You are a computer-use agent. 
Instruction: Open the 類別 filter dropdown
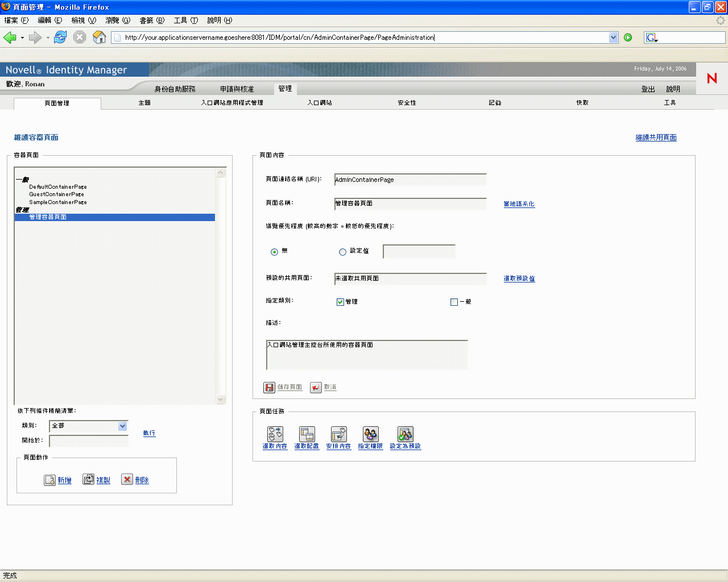click(89, 426)
